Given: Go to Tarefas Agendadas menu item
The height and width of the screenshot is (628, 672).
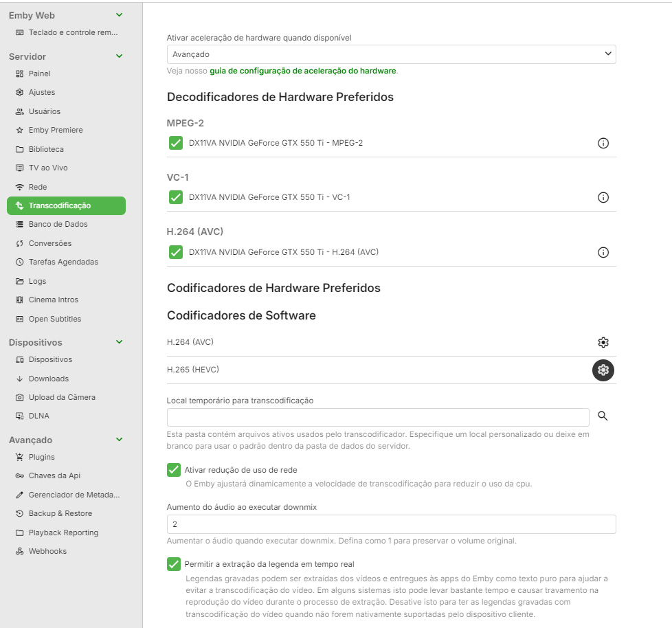Looking at the screenshot, I should [63, 262].
